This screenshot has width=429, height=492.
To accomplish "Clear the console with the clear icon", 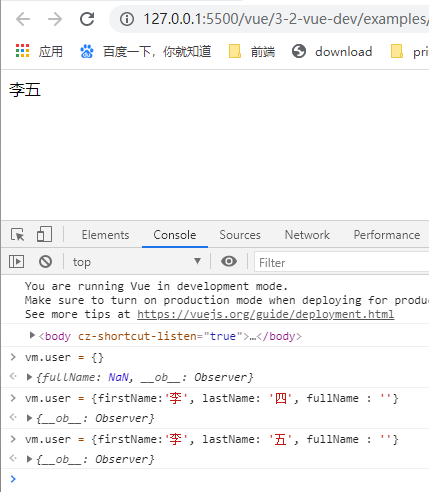I will (45, 262).
